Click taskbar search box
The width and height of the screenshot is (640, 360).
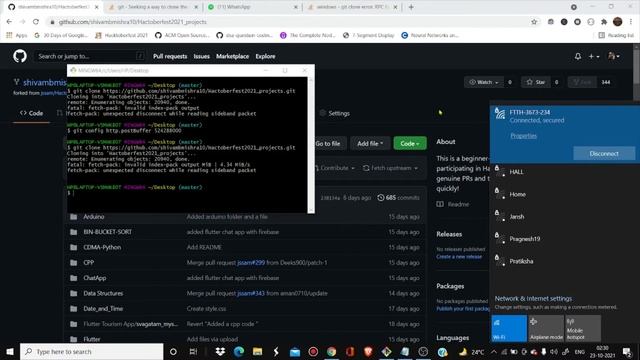pos(91,351)
